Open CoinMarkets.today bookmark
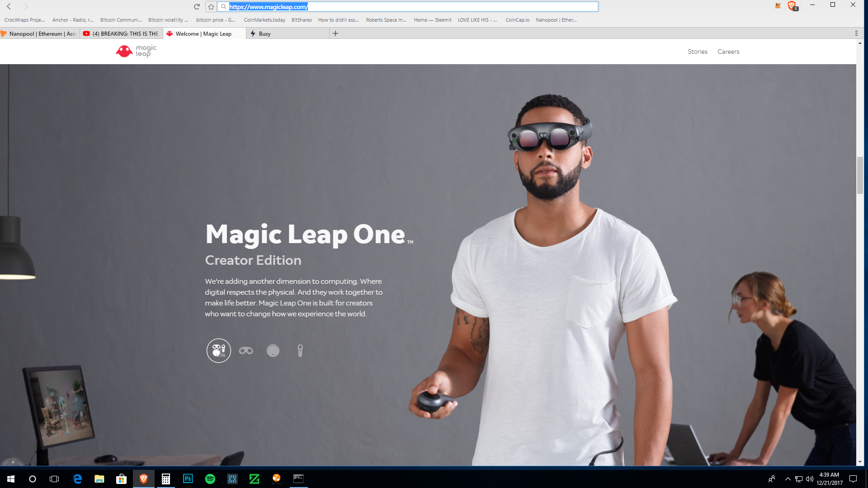Screen dimensions: 868x488 pyautogui.click(x=264, y=20)
